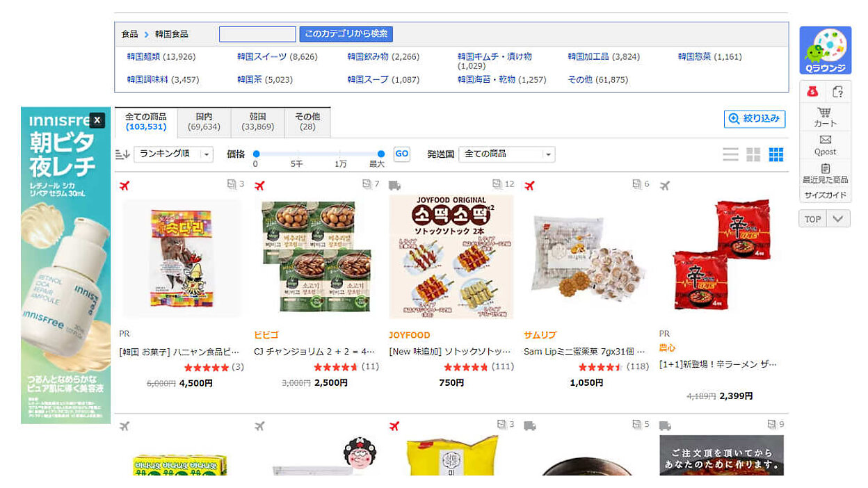Click the image count icon labeled 5
This screenshot has height=488, width=868.
click(x=636, y=424)
